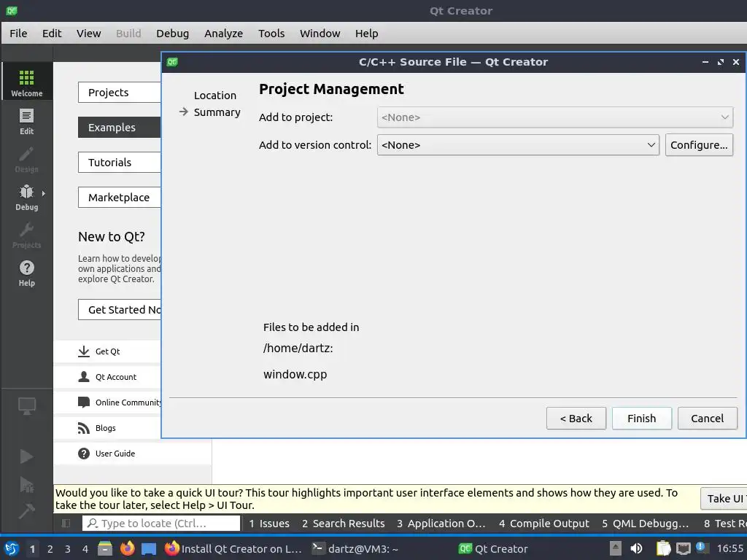Click the Run play icon
This screenshot has height=560, width=747.
click(x=27, y=456)
